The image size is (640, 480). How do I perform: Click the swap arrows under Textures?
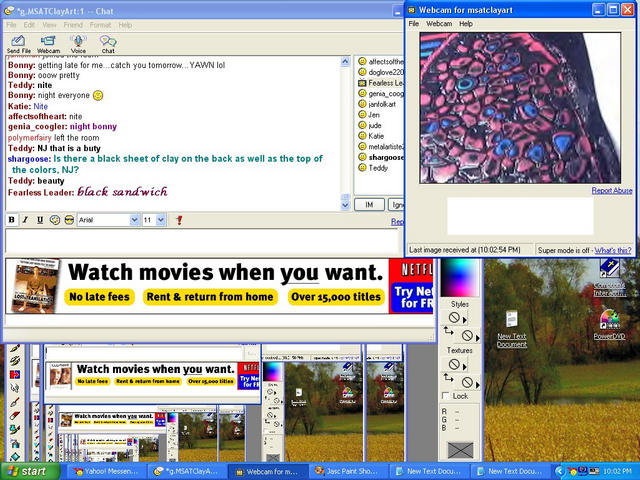[x=449, y=377]
